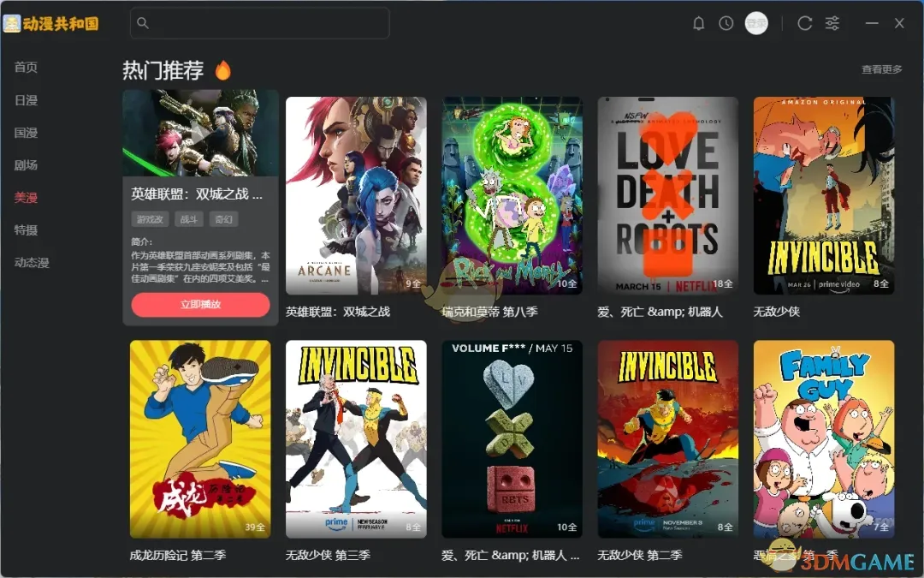Viewport: 924px width, 578px height.
Task: Click the title 成龙历险记 第二季
Action: coord(178,555)
